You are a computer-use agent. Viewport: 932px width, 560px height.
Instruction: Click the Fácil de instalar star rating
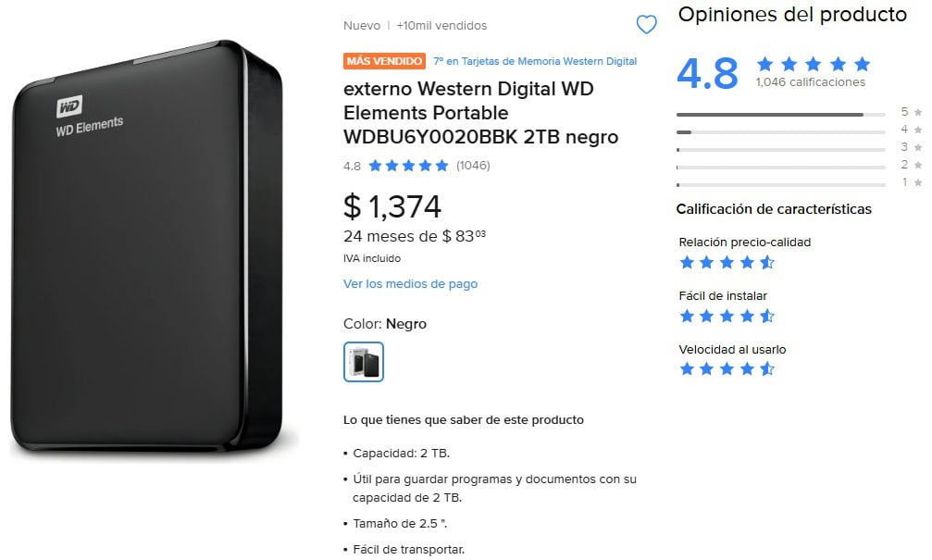727,316
